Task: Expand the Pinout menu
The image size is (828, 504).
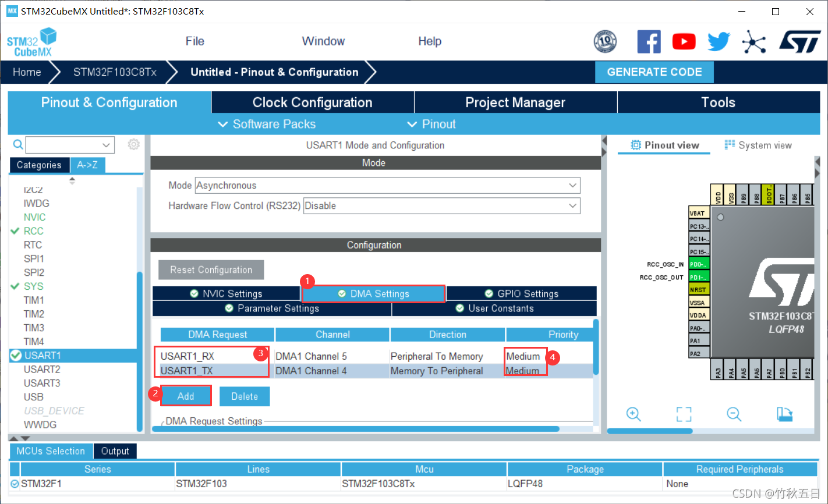Action: tap(431, 124)
